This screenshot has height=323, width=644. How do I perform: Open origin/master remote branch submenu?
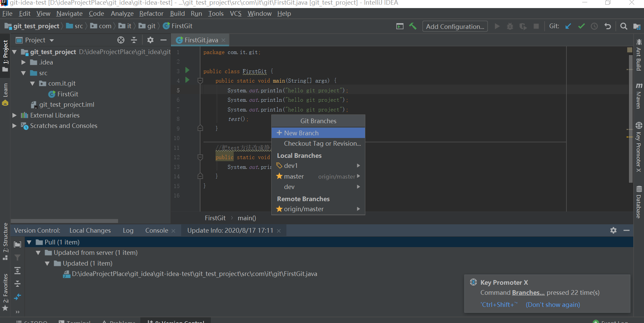[318, 209]
